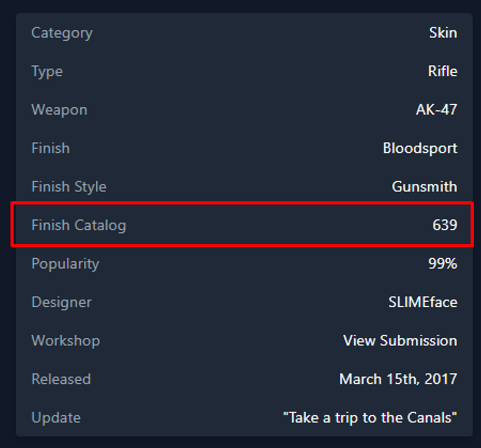The width and height of the screenshot is (481, 448).
Task: Click the Update row label
Action: click(x=56, y=418)
